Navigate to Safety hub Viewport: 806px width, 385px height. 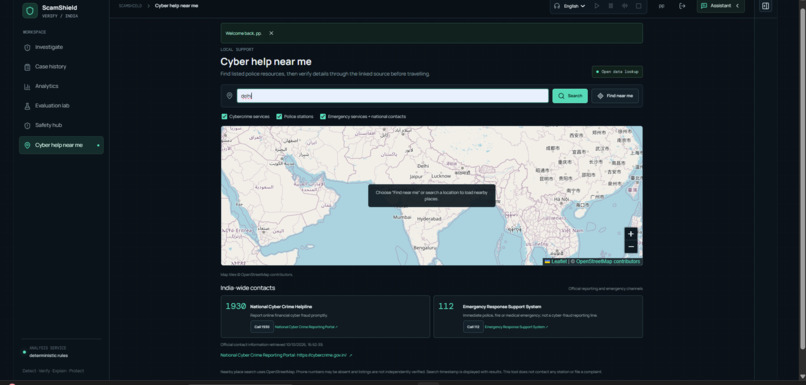click(x=61, y=125)
